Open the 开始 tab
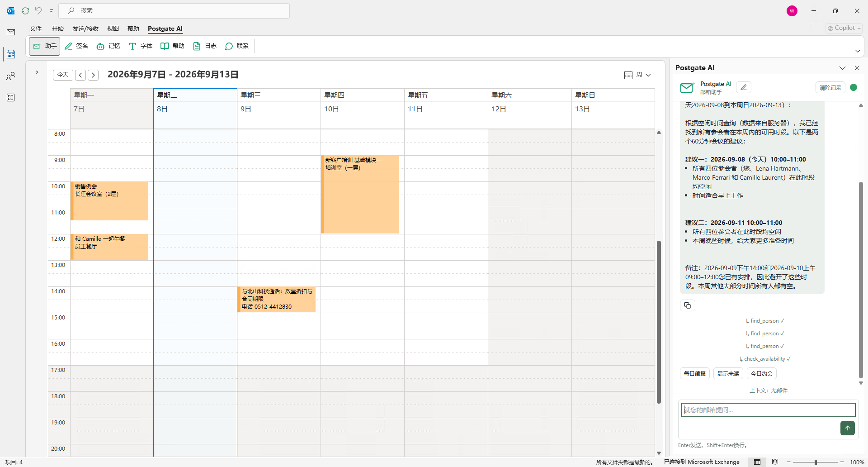The width and height of the screenshot is (868, 467). (58, 29)
